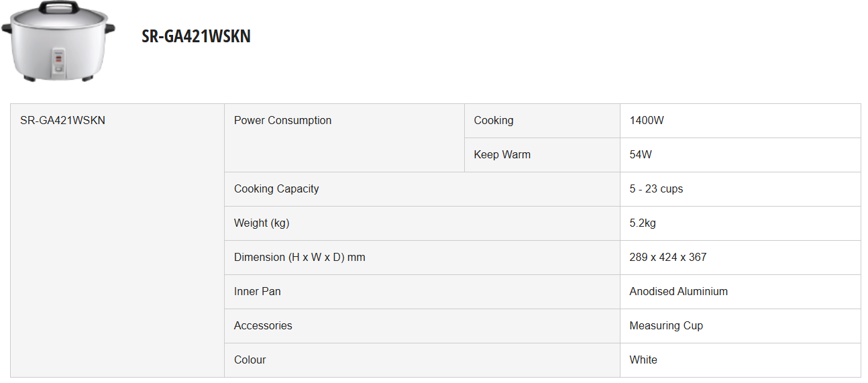Click the Keep Warm label cell
This screenshot has width=868, height=383.
[x=502, y=155]
